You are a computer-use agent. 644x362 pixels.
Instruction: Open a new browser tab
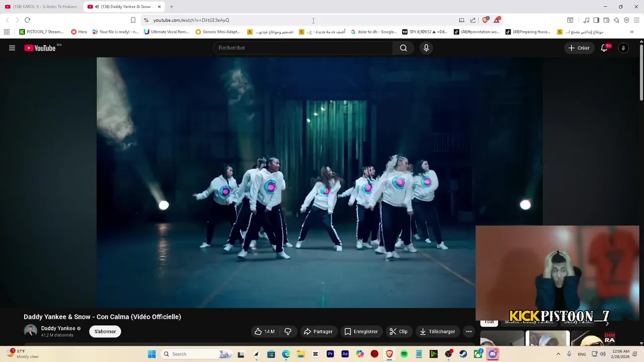(x=172, y=7)
